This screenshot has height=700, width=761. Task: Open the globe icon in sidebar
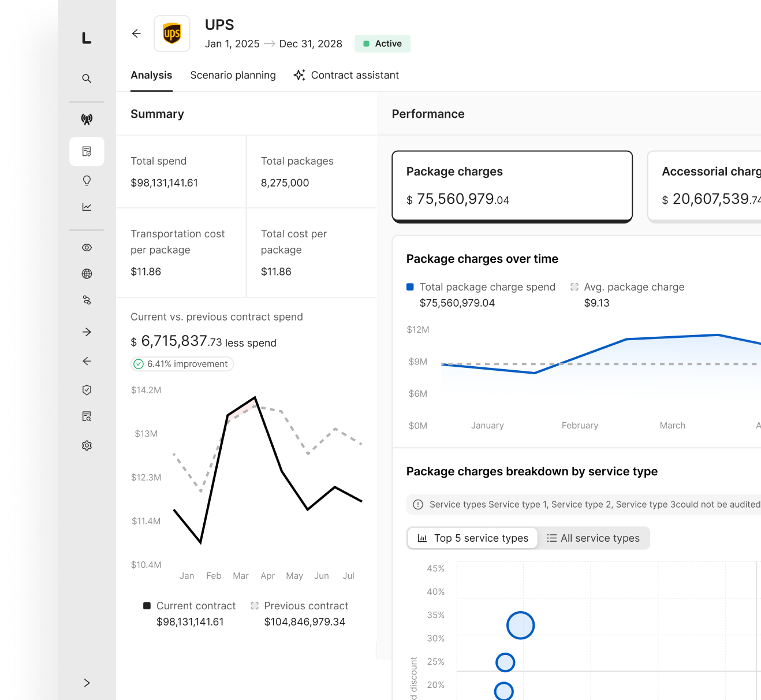87,274
